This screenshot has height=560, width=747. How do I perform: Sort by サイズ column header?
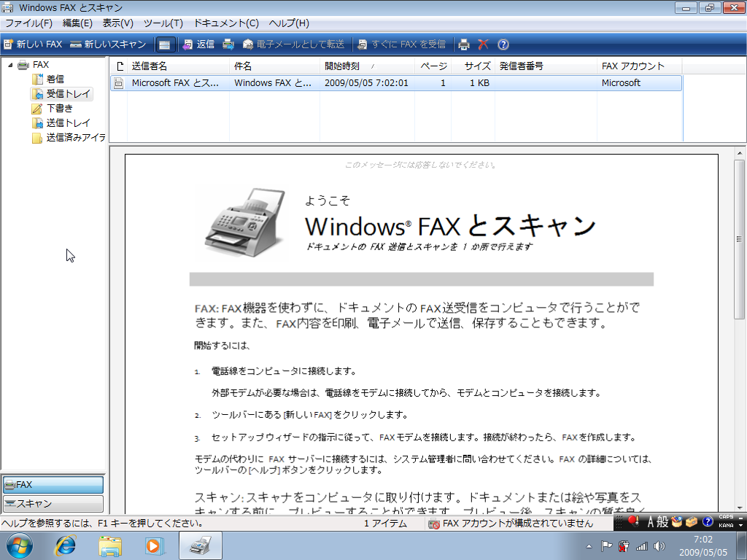(473, 66)
